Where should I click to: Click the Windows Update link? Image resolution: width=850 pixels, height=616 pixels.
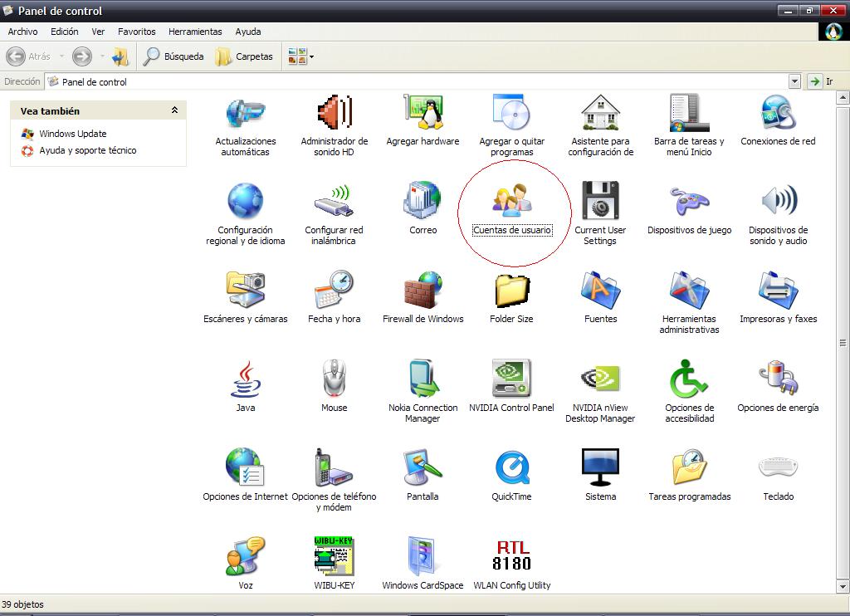[73, 134]
